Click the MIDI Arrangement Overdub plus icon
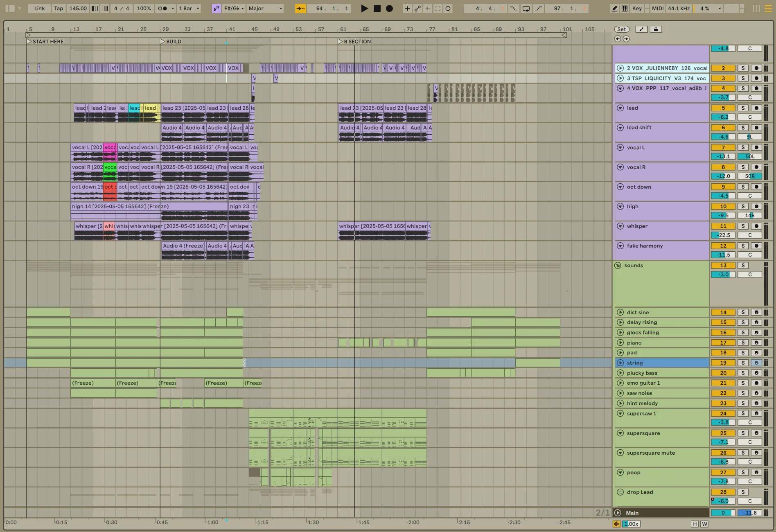Viewport: 776px width, 532px height. pos(407,8)
